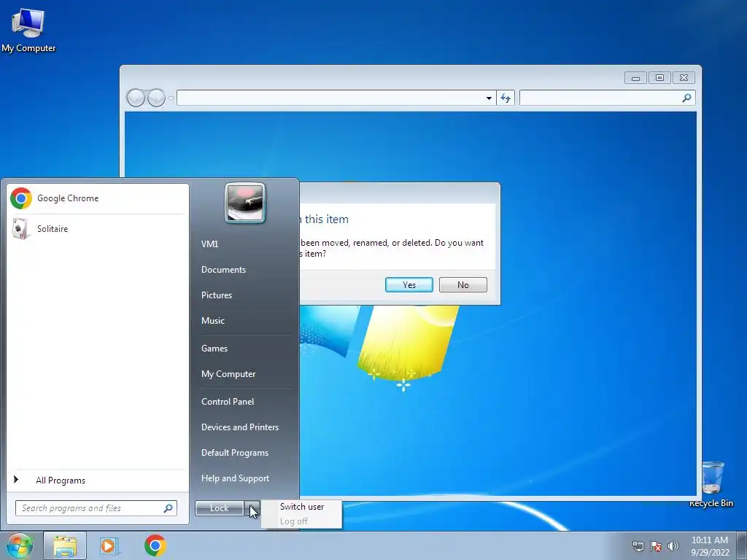This screenshot has height=560, width=747.
Task: Open Pictures from Start menu
Action: pos(217,295)
